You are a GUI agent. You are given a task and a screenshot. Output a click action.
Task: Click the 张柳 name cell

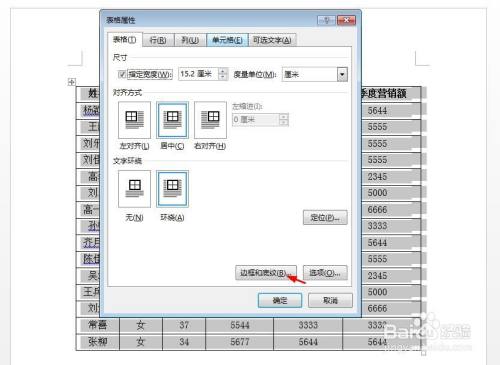pos(98,342)
